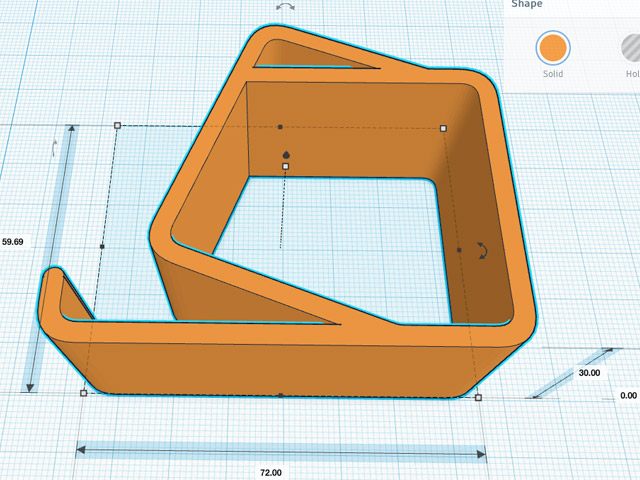
Task: Click the rotation arrow beside the right wall
Action: [x=482, y=250]
